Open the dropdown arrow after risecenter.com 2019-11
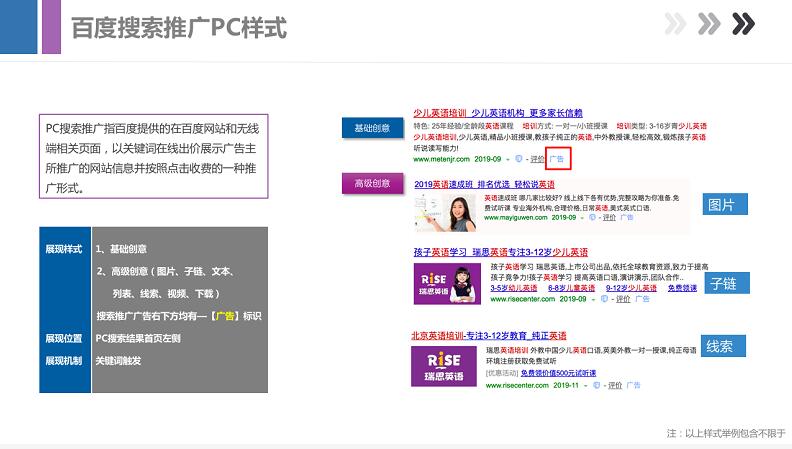 click(587, 384)
